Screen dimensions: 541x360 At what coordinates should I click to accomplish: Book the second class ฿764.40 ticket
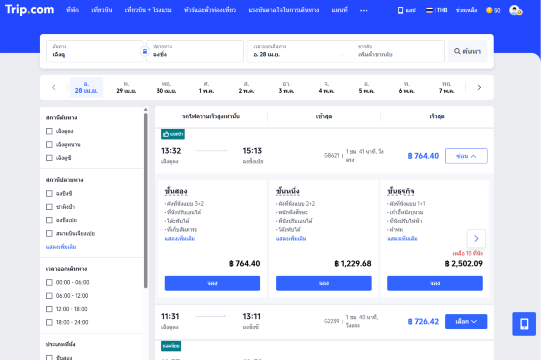[x=212, y=283]
